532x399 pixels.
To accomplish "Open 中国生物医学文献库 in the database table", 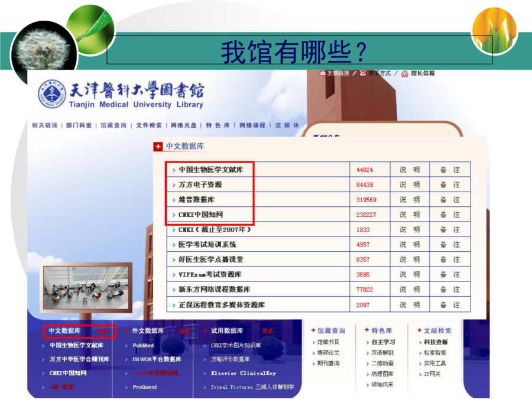I will pos(211,170).
